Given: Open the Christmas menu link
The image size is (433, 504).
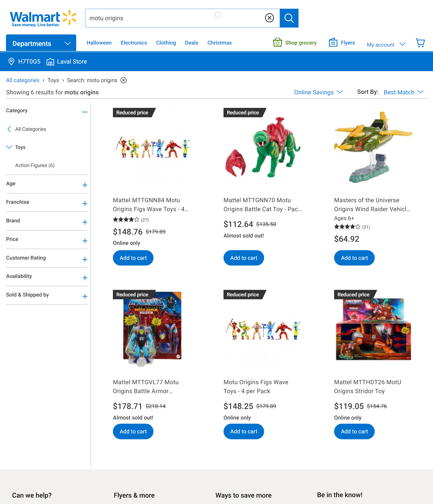Looking at the screenshot, I should (219, 43).
